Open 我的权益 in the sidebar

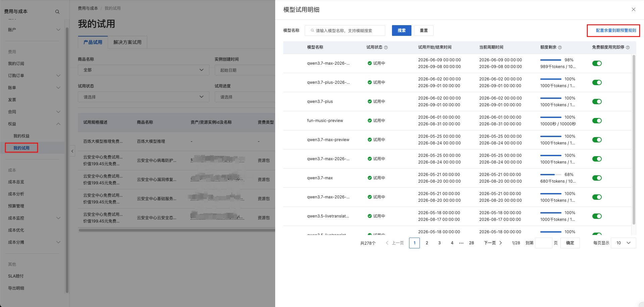coord(21,136)
